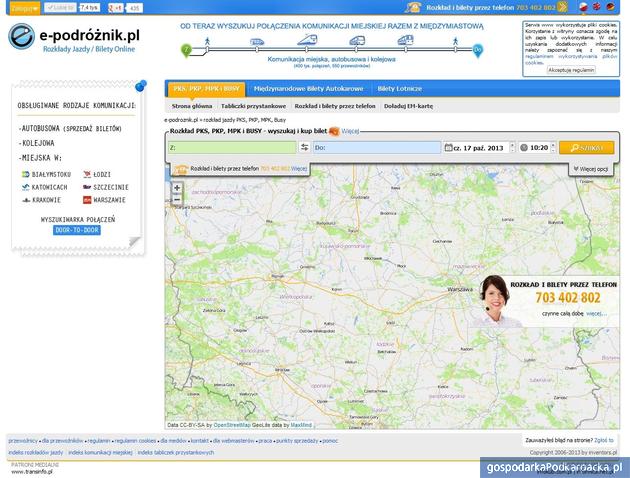Image resolution: width=630 pixels, height=478 pixels.
Task: Click the Do: destination input field
Action: point(377,148)
